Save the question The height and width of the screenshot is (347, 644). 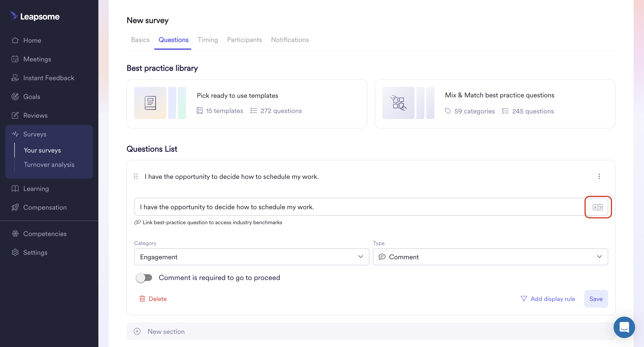point(596,299)
